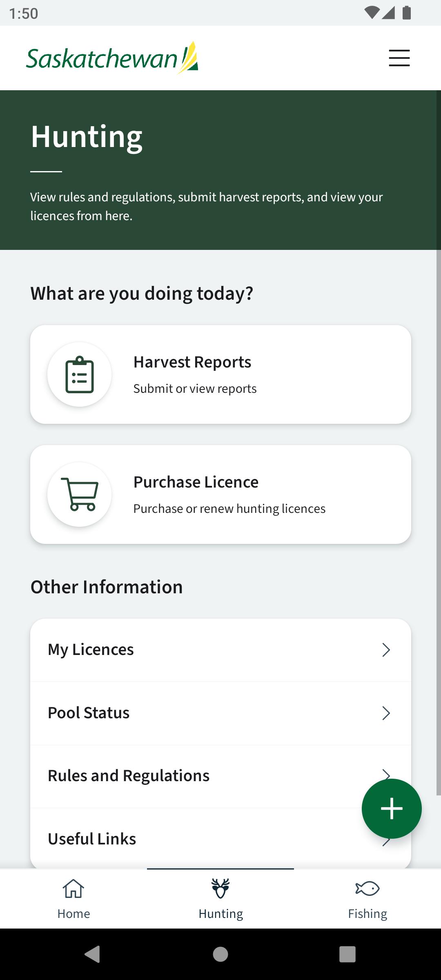Open the Rules and Regulations row
Viewport: 441px width, 980px height.
tap(220, 776)
